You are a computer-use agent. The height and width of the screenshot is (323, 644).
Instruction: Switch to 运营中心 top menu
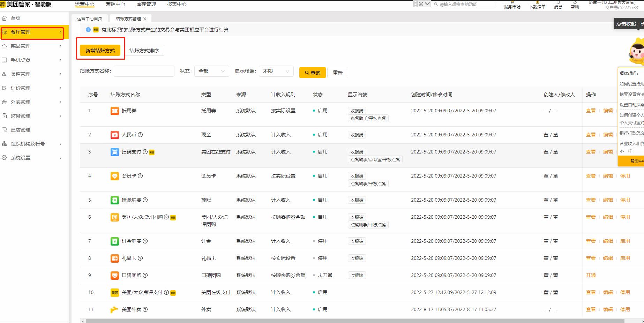pos(85,4)
